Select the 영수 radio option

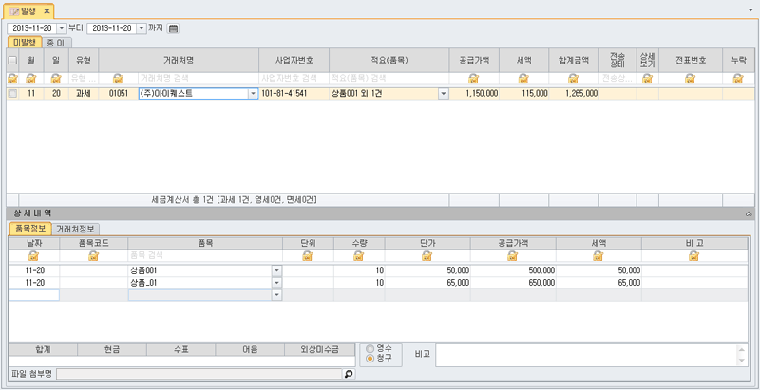(x=371, y=348)
